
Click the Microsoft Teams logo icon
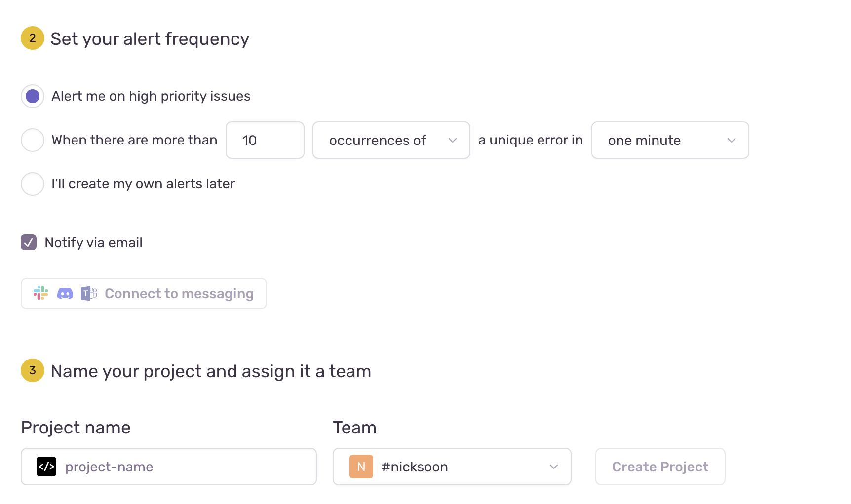[x=89, y=293]
